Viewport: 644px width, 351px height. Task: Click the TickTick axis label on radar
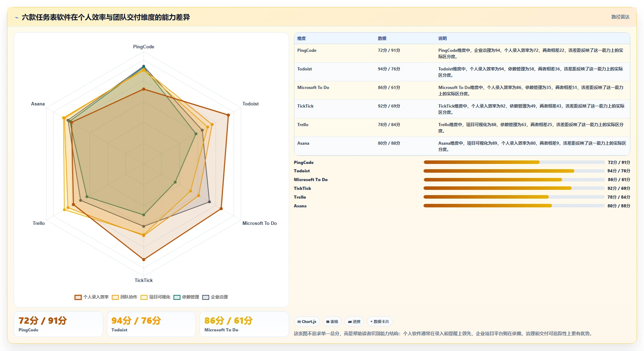pyautogui.click(x=143, y=280)
